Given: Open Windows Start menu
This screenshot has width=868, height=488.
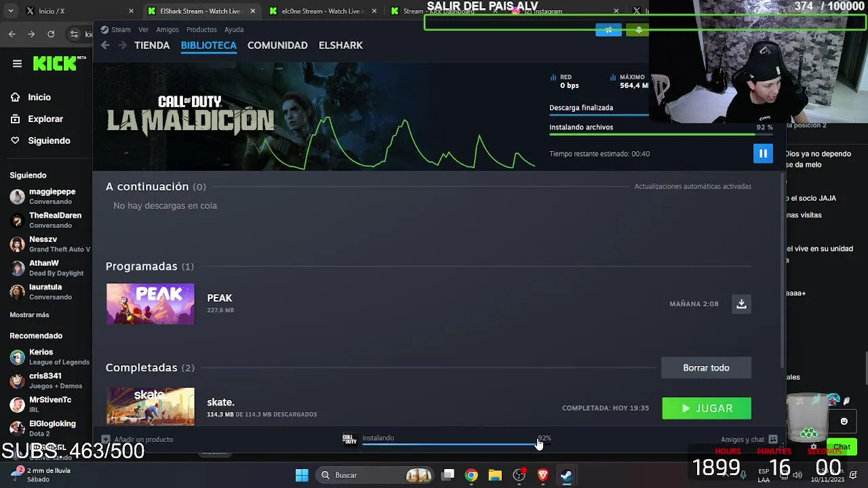Looking at the screenshot, I should 302,475.
